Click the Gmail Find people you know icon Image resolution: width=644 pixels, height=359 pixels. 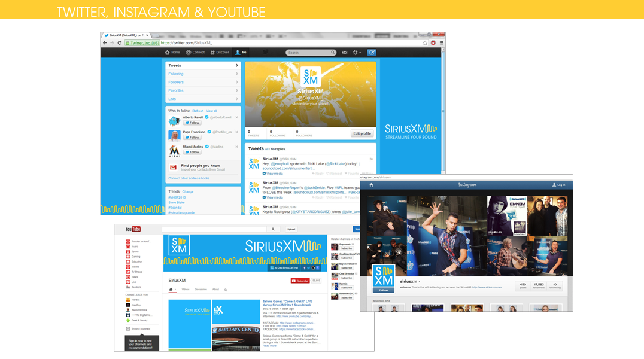pos(174,168)
